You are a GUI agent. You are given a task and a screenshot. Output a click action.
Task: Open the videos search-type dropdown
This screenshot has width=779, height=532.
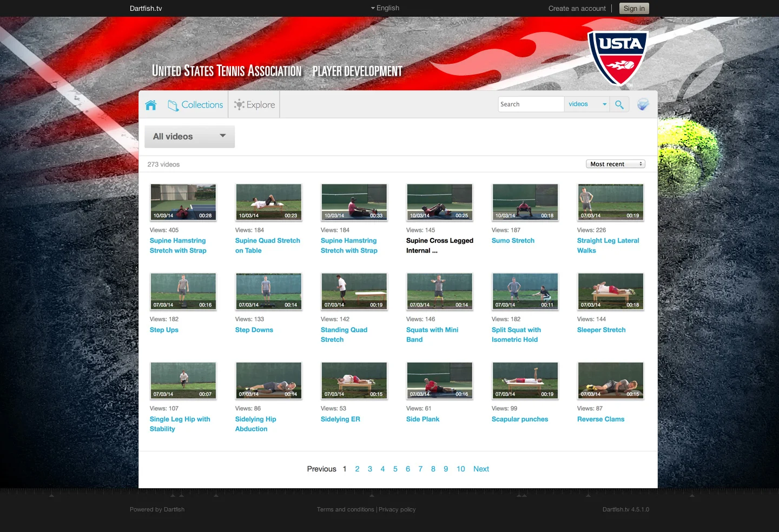(x=587, y=104)
